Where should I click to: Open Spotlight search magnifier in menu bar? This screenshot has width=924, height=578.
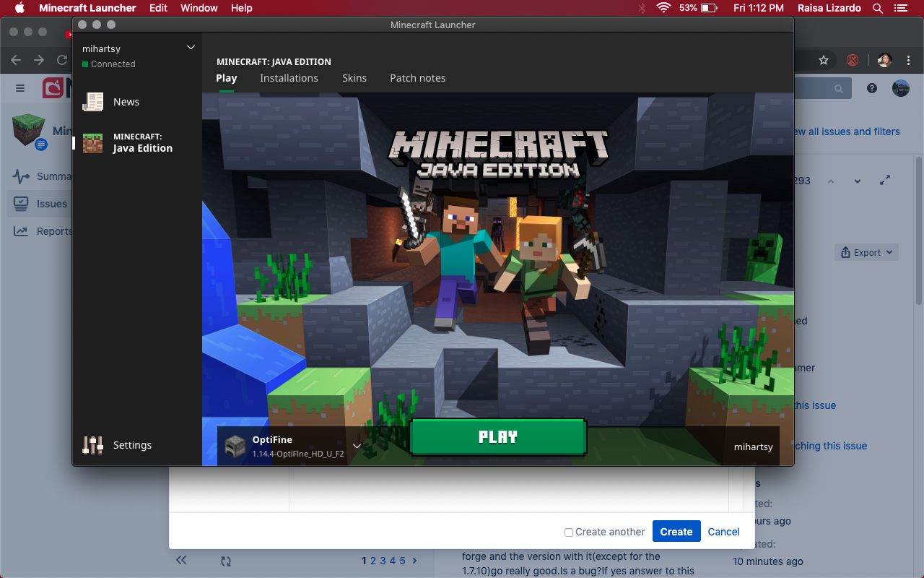878,8
